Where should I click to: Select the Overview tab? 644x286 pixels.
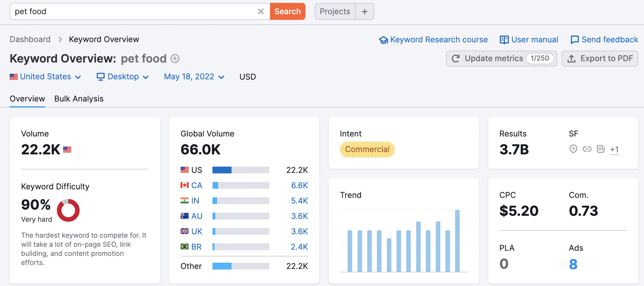[x=27, y=99]
